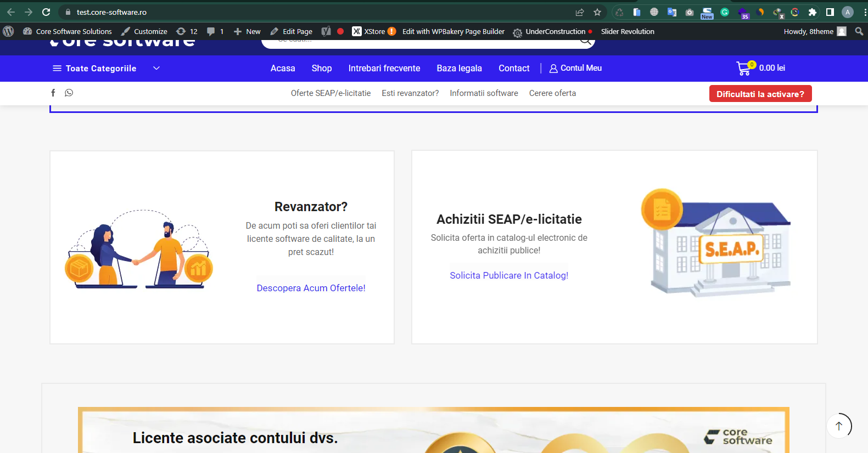The height and width of the screenshot is (453, 868).
Task: Open the Google Translate extension
Action: (672, 12)
